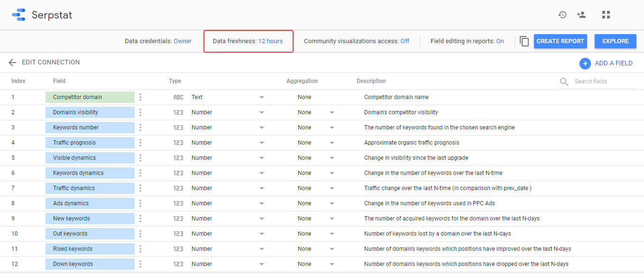Click the Data Studio logo icon

(18, 15)
